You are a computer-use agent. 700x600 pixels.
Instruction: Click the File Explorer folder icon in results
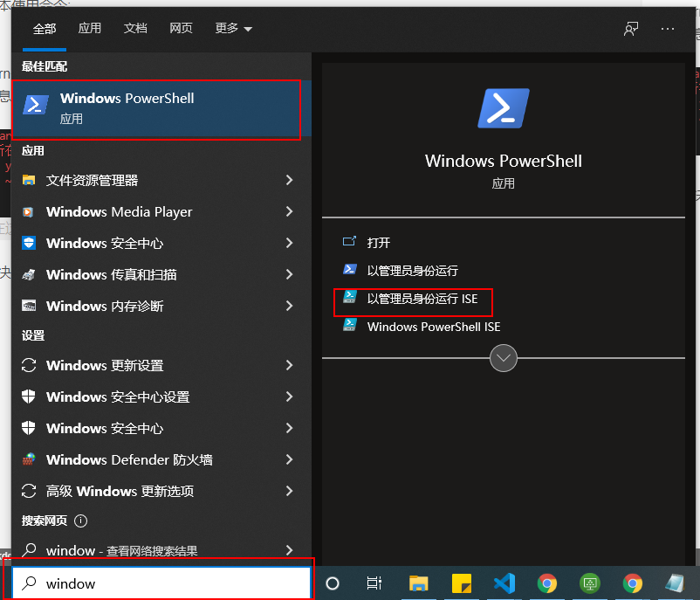click(x=29, y=180)
